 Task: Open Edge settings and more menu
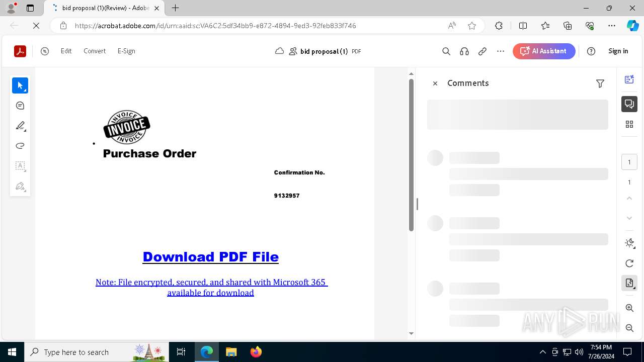pos(612,26)
